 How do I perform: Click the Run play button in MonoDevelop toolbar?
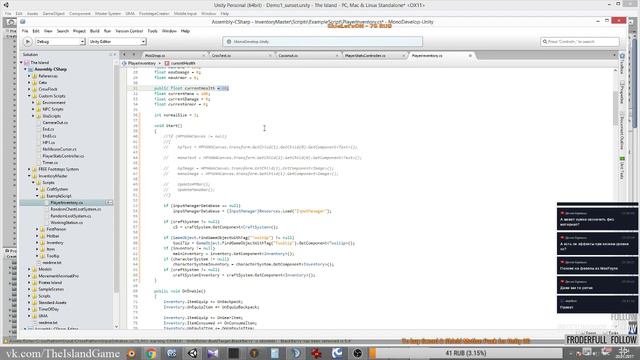(28, 42)
